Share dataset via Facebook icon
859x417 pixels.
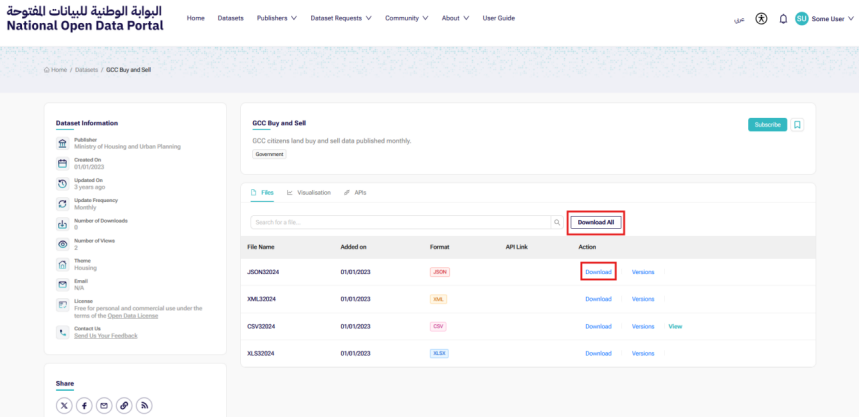click(x=84, y=405)
